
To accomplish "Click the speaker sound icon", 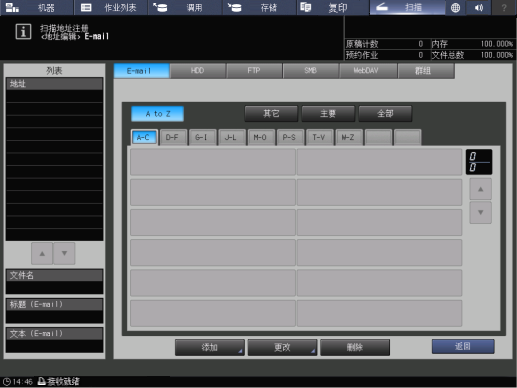I will point(479,7).
